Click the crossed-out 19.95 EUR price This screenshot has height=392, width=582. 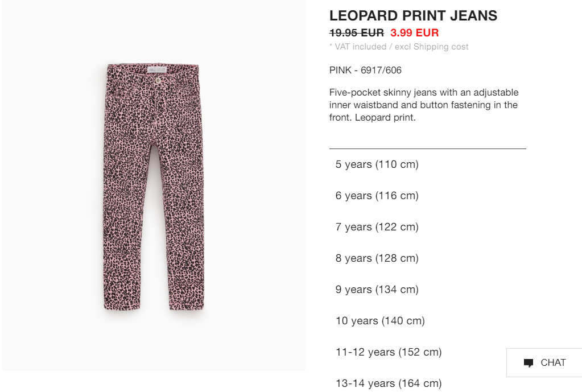coord(356,32)
